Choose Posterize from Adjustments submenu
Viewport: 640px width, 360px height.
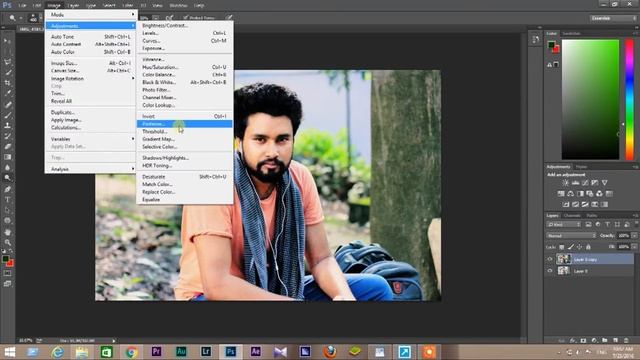click(184, 124)
